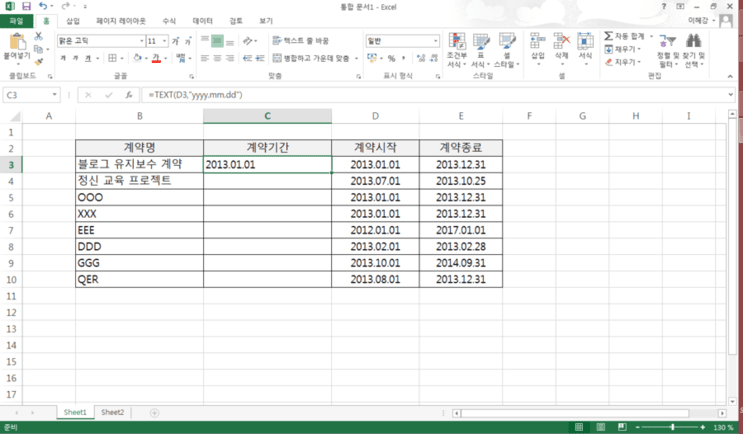This screenshot has width=743, height=434.
Task: Add a new sheet with plus button
Action: pyautogui.click(x=154, y=413)
